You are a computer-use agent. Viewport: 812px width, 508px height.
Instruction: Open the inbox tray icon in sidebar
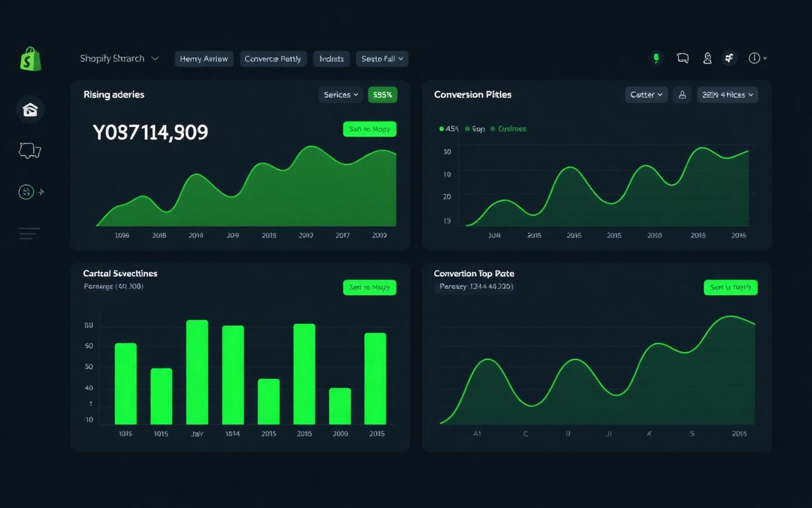coord(30,151)
